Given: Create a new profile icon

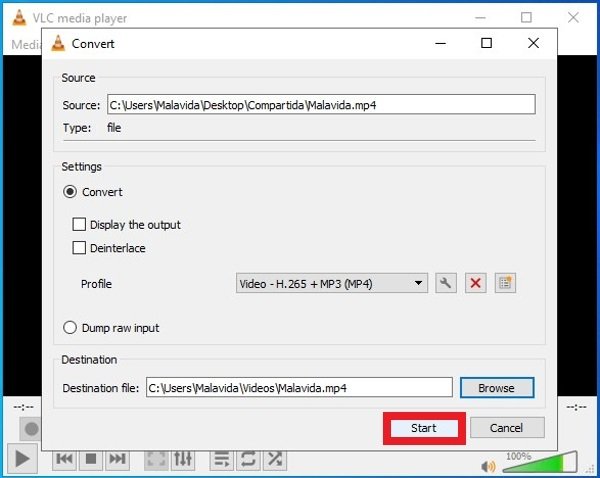Looking at the screenshot, I should pos(505,283).
